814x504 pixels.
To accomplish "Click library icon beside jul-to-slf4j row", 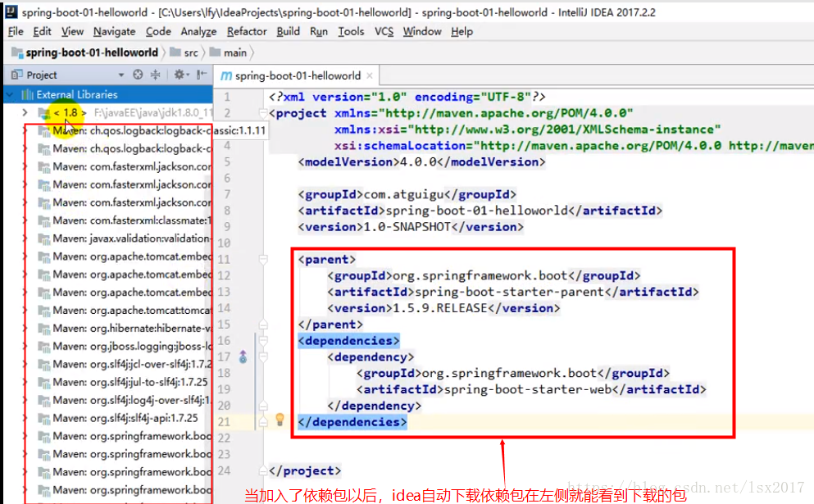I will pos(44,383).
